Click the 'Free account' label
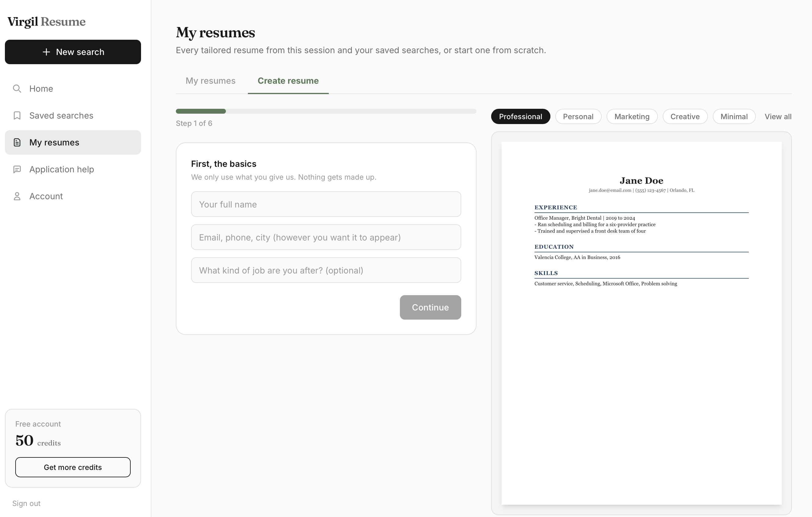The width and height of the screenshot is (812, 517). tap(38, 424)
